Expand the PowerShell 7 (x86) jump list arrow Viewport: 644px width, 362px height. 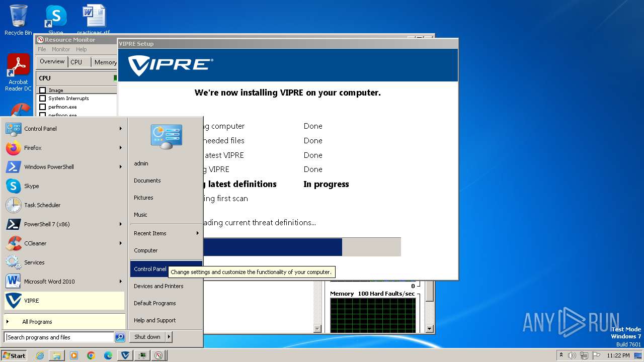click(121, 224)
